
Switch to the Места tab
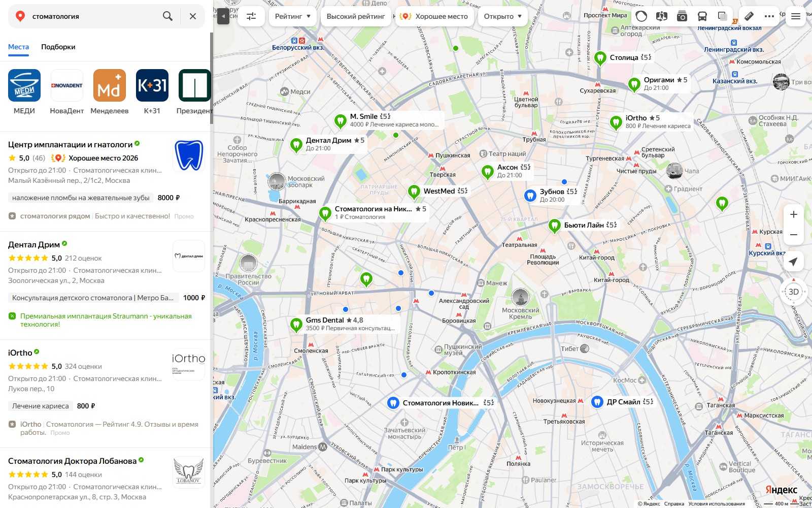18,47
